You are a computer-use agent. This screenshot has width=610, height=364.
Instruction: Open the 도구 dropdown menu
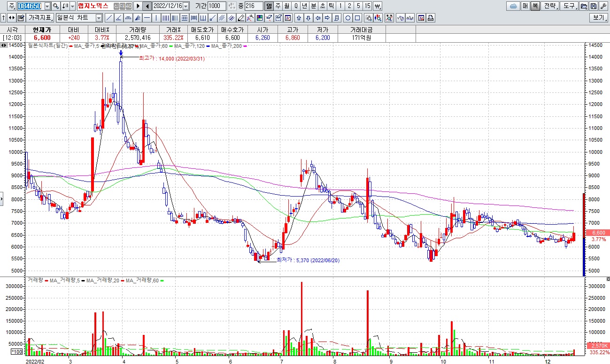[570, 6]
